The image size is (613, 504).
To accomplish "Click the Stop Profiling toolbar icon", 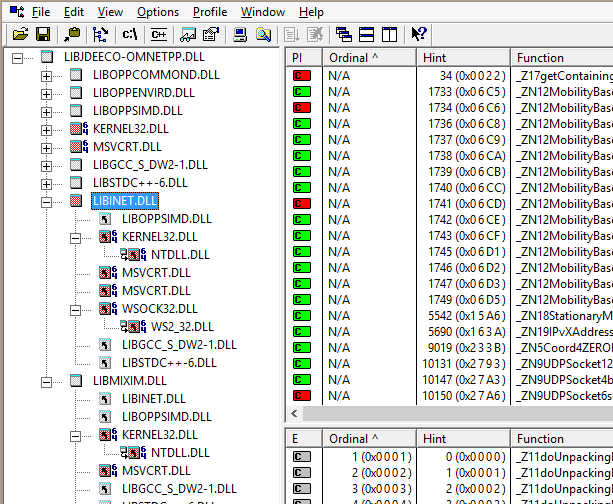I will (315, 34).
